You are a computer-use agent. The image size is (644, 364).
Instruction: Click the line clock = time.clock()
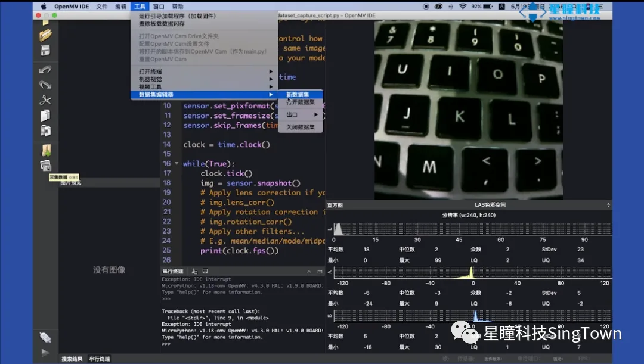coord(227,144)
